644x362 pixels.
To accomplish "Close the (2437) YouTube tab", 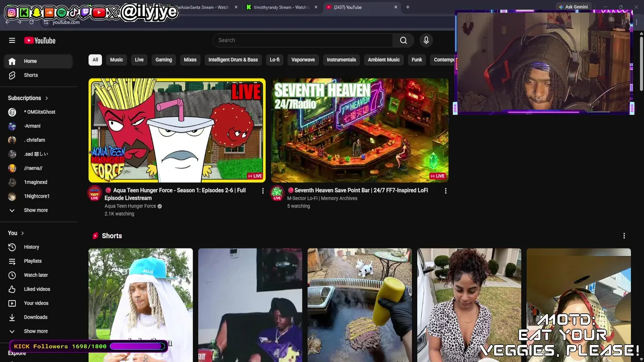I will pos(395,7).
